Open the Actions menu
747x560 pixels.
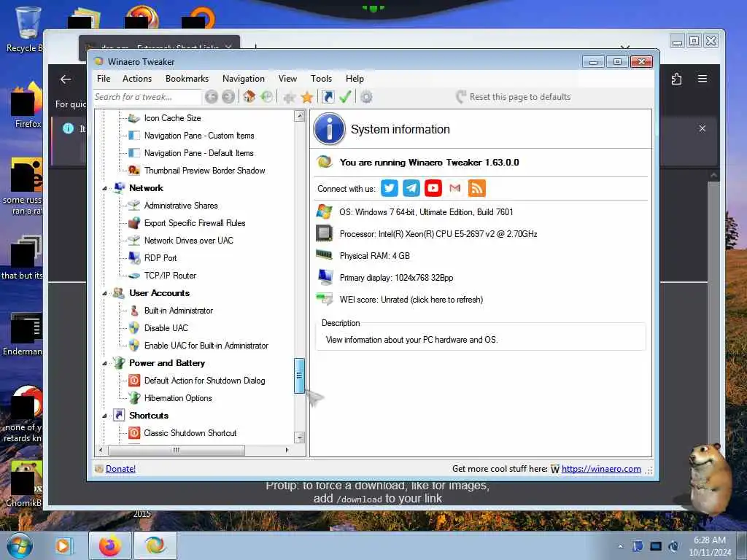click(x=137, y=79)
